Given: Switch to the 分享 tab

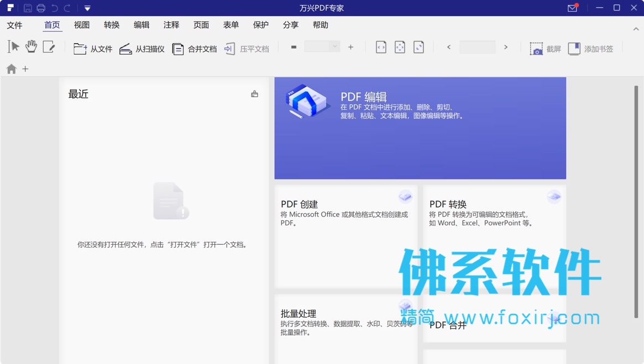Looking at the screenshot, I should click(x=291, y=25).
